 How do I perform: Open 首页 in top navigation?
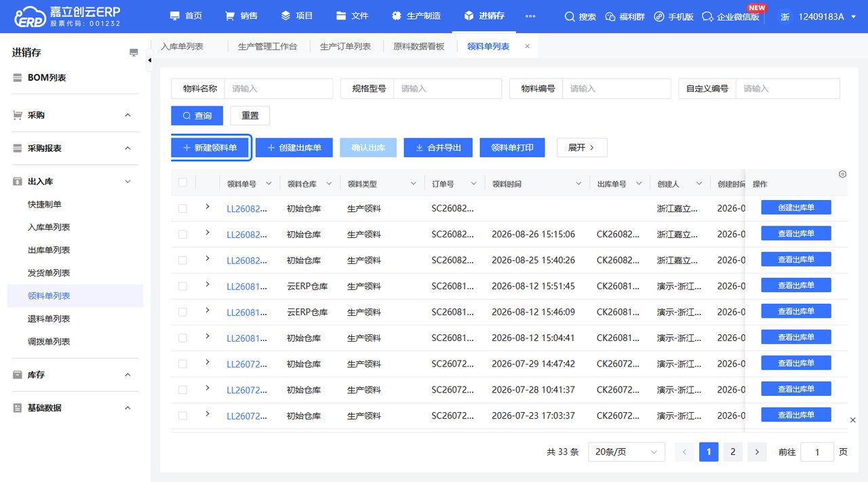tap(186, 16)
